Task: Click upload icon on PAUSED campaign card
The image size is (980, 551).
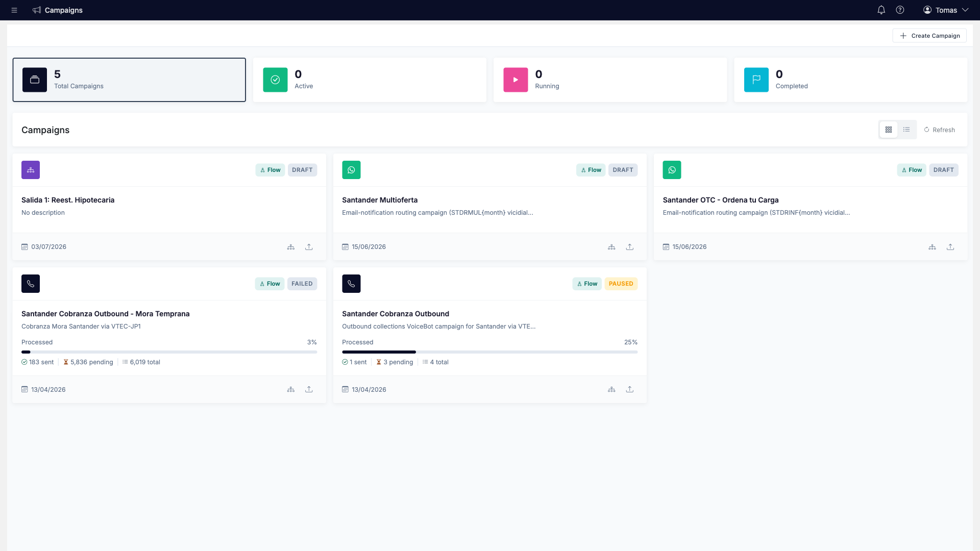Action: 630,389
